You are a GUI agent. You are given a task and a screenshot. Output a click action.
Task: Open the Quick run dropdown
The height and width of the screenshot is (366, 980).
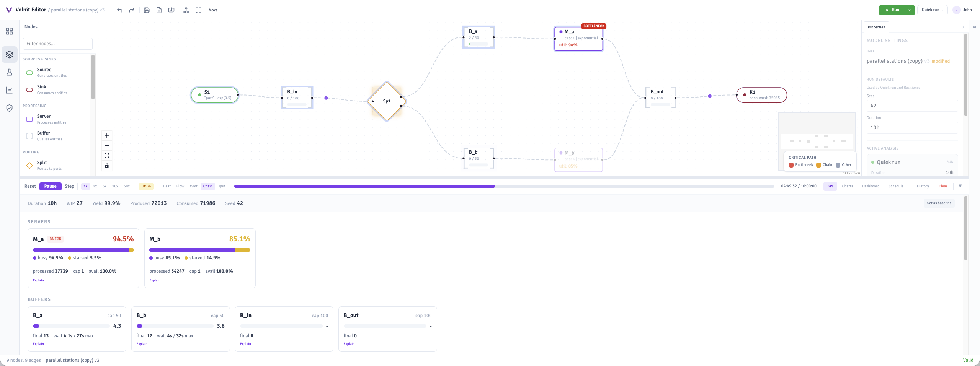(x=932, y=10)
